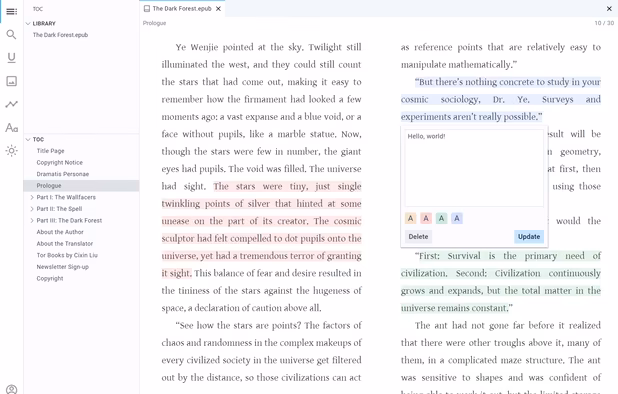Click the Hello, world! note text area
The width and height of the screenshot is (618, 394).
474,168
